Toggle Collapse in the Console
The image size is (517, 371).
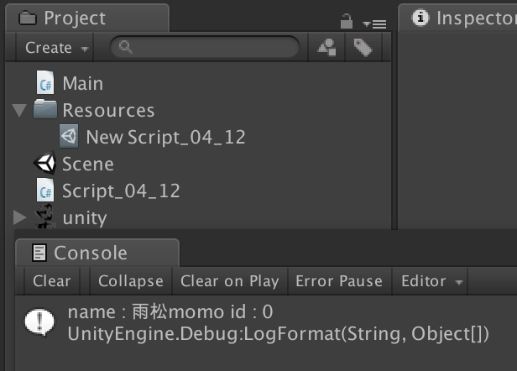(x=131, y=281)
